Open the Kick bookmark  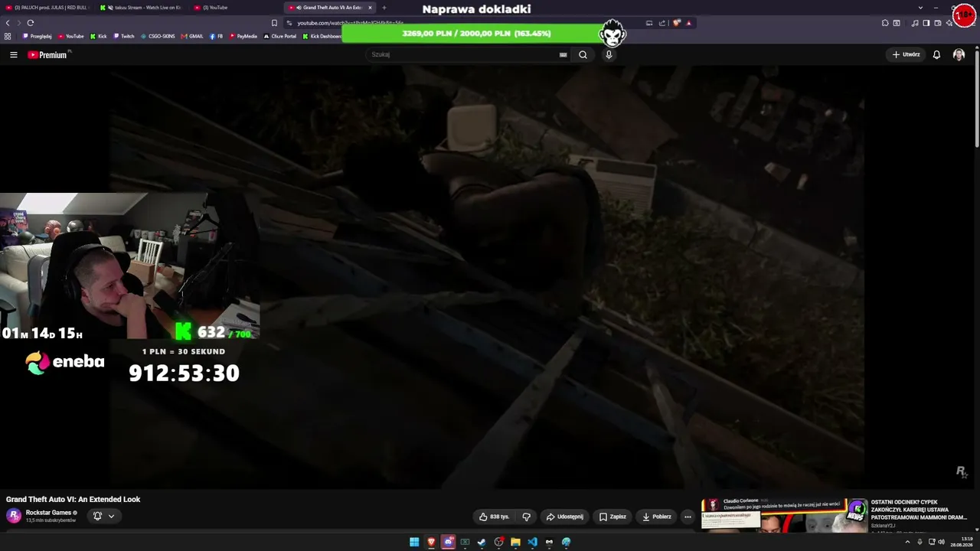click(x=98, y=36)
